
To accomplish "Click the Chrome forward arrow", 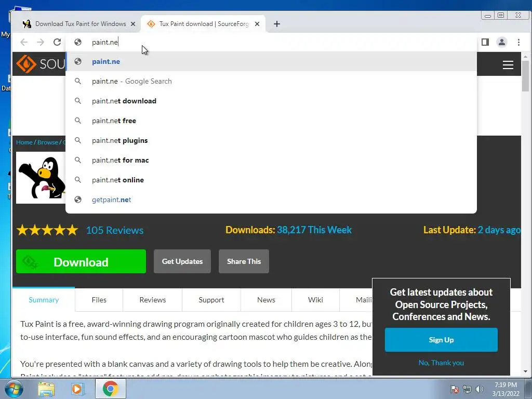I will 41,42.
